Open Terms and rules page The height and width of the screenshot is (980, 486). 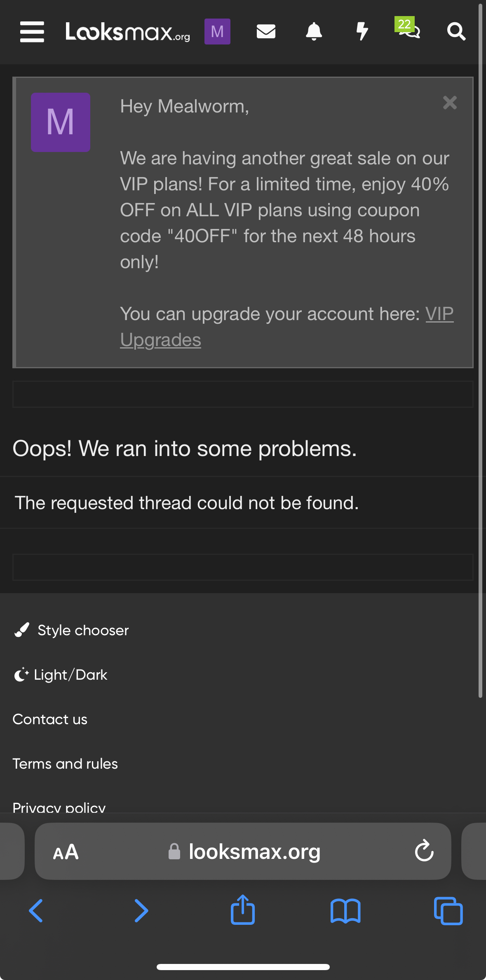tap(65, 764)
